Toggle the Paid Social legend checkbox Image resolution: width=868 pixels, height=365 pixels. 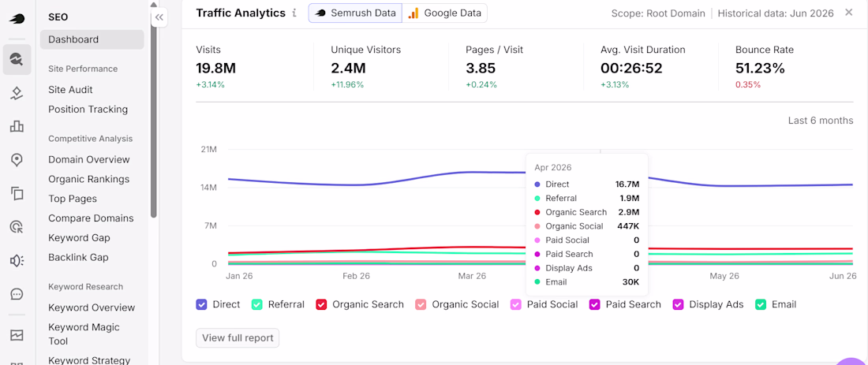[x=516, y=304]
